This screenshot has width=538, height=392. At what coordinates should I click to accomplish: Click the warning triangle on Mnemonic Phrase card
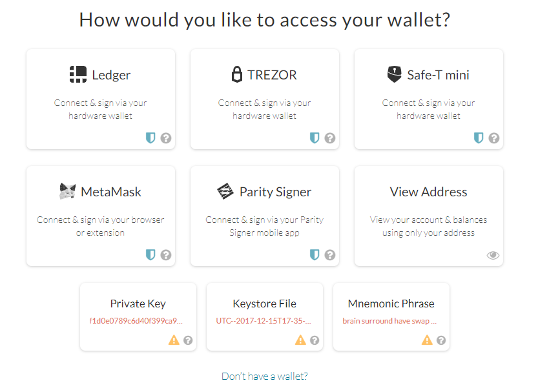coord(428,340)
